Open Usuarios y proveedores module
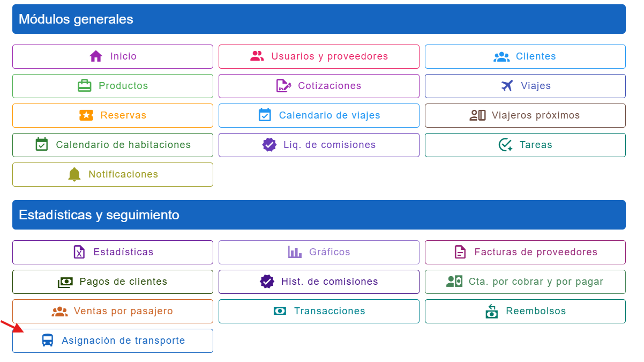Image resolution: width=644 pixels, height=362 pixels. (x=319, y=56)
